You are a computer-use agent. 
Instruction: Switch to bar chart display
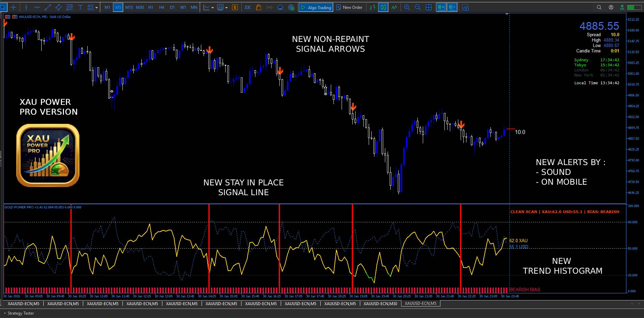click(372, 7)
